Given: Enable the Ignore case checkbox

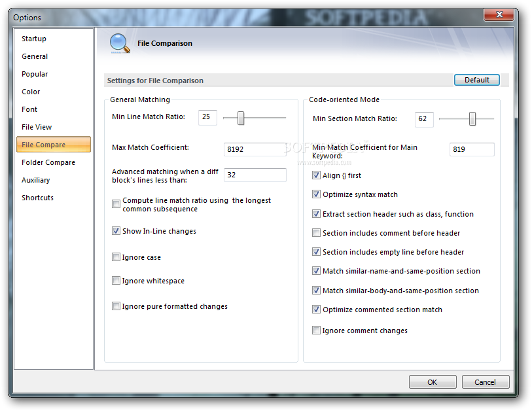Looking at the screenshot, I should coord(116,257).
